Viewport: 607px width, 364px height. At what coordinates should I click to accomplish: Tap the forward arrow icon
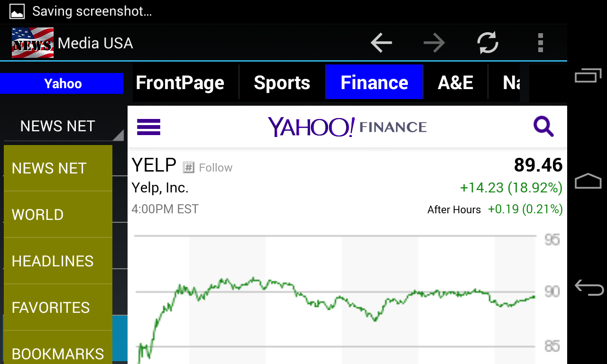pos(434,43)
